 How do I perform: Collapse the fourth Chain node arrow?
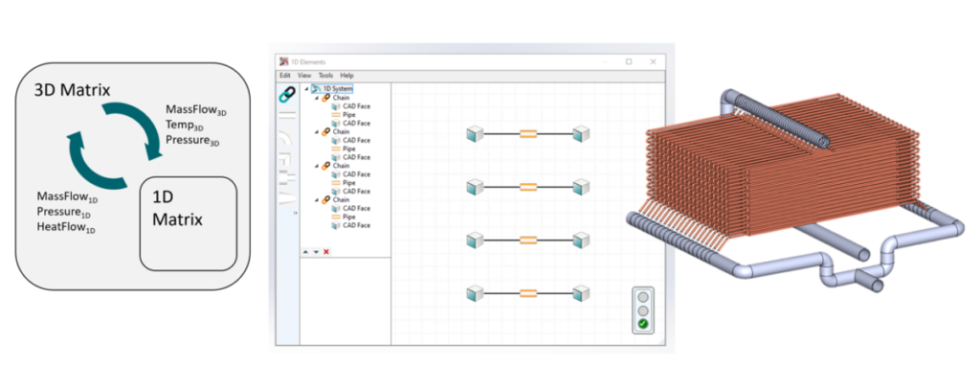point(316,199)
